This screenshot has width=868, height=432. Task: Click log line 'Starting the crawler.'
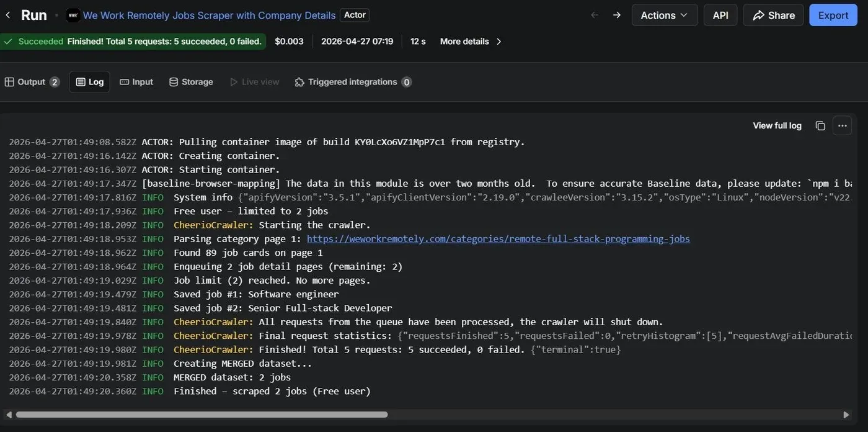[190, 225]
